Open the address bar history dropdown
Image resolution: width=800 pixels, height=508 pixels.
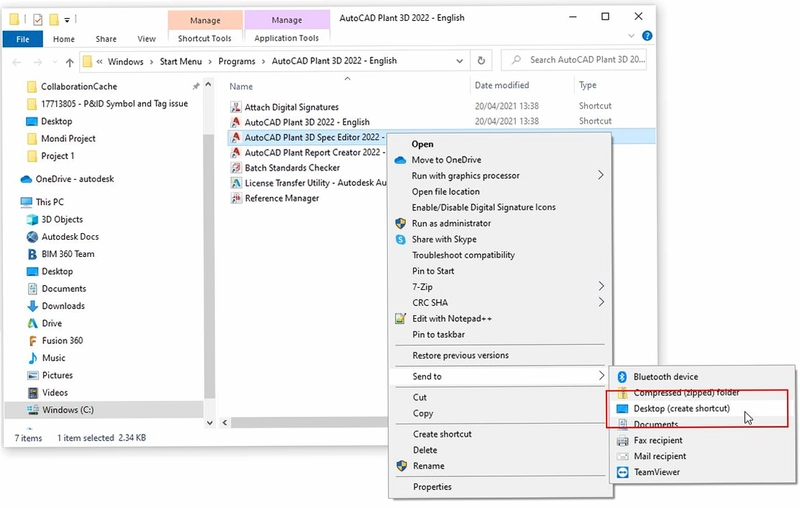click(459, 61)
